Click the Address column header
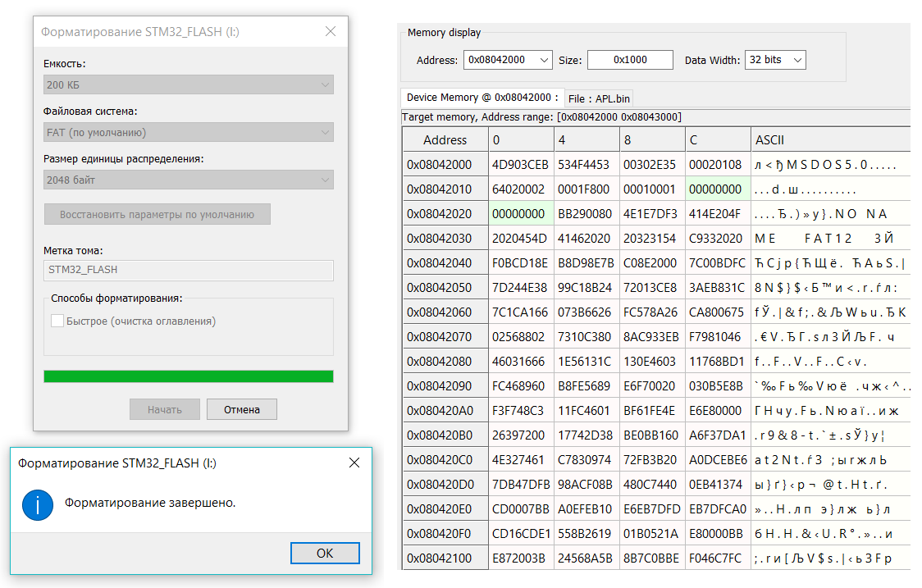Screen dimensions: 922x588 pyautogui.click(x=445, y=140)
